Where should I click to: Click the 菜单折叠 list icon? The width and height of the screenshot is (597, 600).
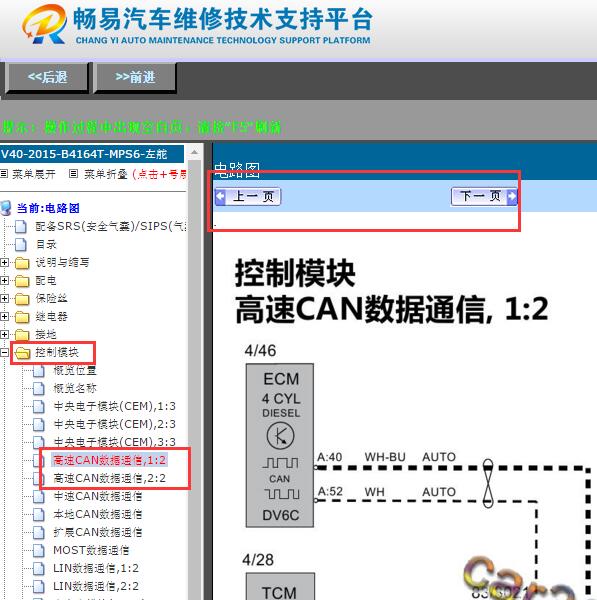coord(73,174)
